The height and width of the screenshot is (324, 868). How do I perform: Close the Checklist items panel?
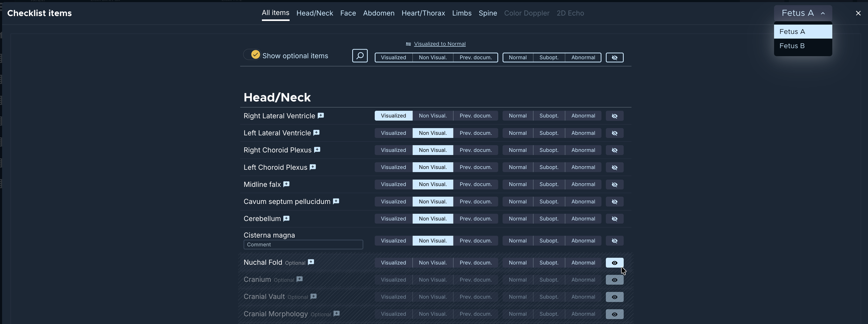(x=858, y=13)
